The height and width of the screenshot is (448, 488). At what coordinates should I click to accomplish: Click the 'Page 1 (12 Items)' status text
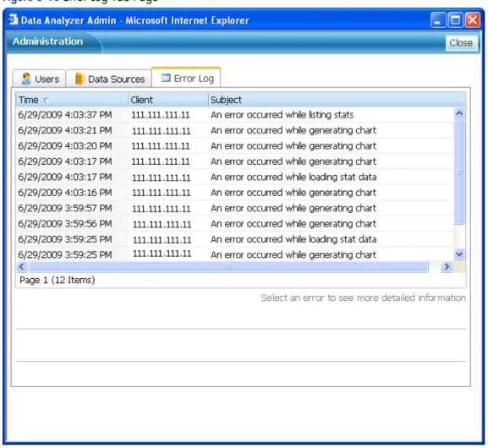[x=57, y=280]
